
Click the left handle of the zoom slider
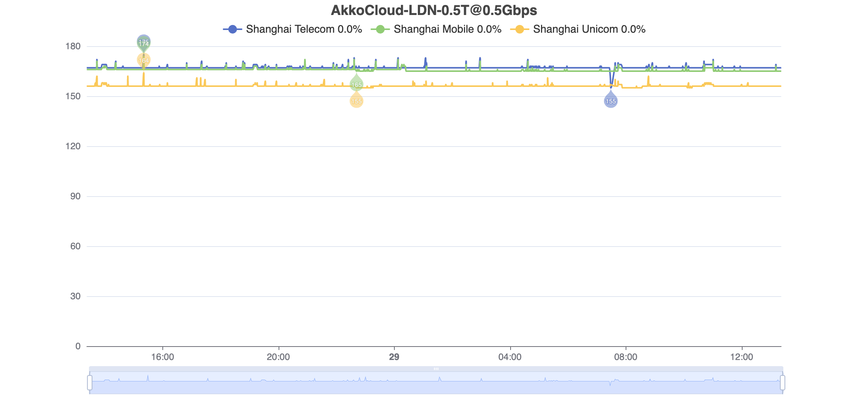coord(90,383)
